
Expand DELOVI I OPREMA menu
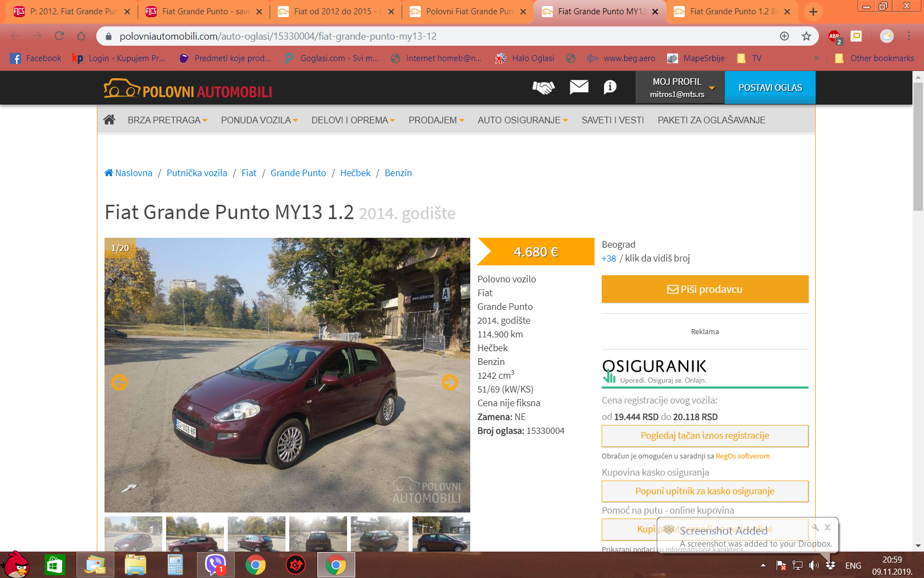[353, 120]
